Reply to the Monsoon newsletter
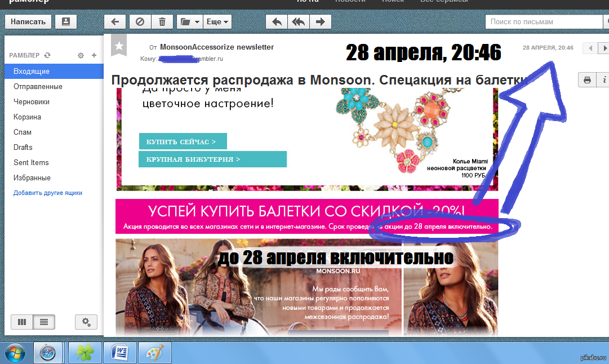Image resolution: width=609 pixels, height=364 pixels. [277, 22]
